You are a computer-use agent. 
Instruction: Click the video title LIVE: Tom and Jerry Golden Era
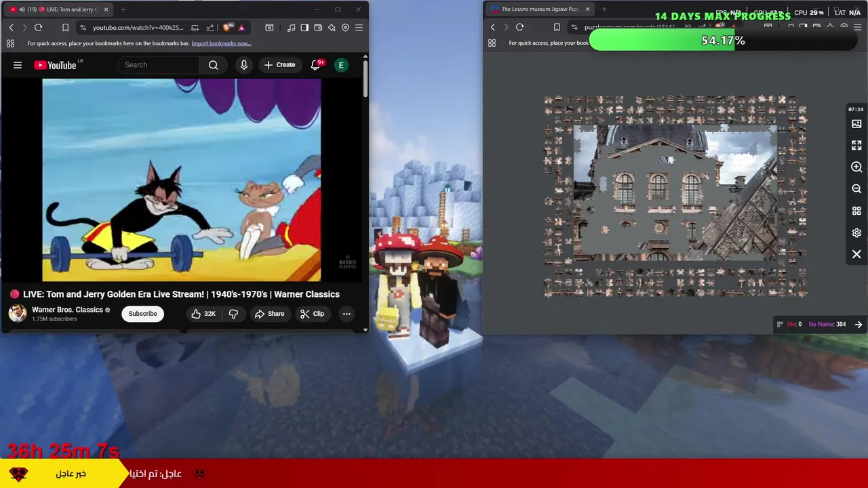tap(181, 294)
